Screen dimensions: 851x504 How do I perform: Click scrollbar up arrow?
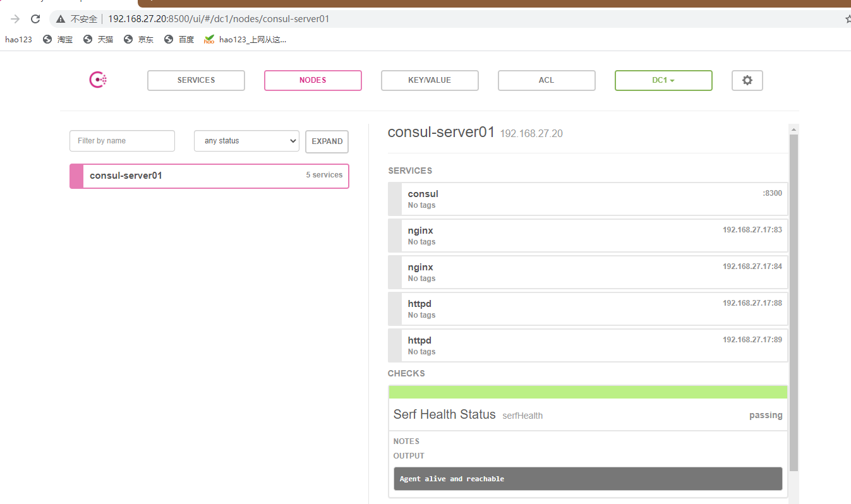[x=794, y=129]
